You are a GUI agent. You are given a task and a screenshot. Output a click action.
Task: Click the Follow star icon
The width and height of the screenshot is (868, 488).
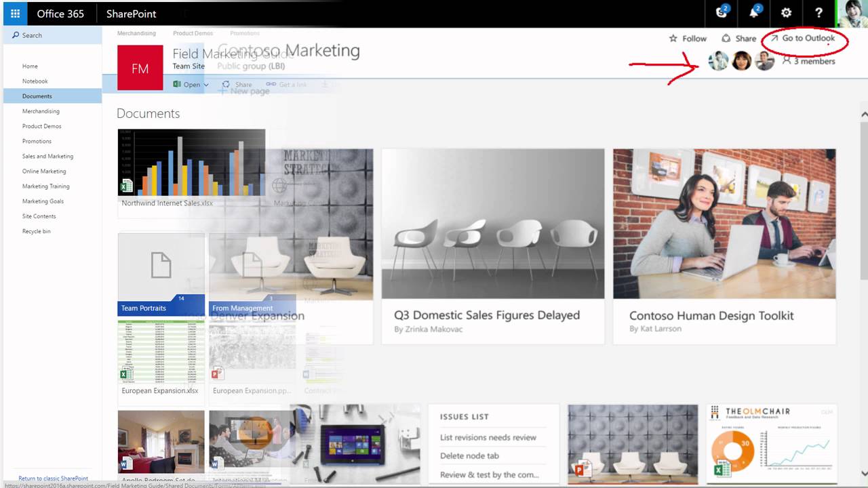[673, 39]
